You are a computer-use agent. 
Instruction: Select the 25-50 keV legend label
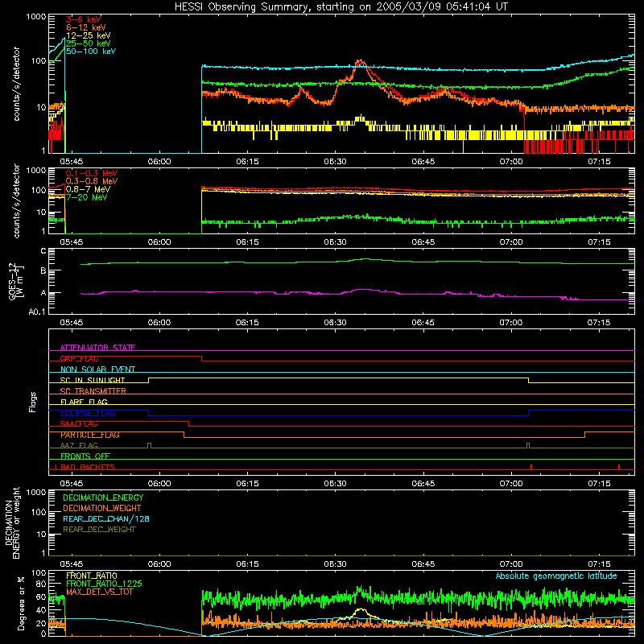pyautogui.click(x=89, y=43)
